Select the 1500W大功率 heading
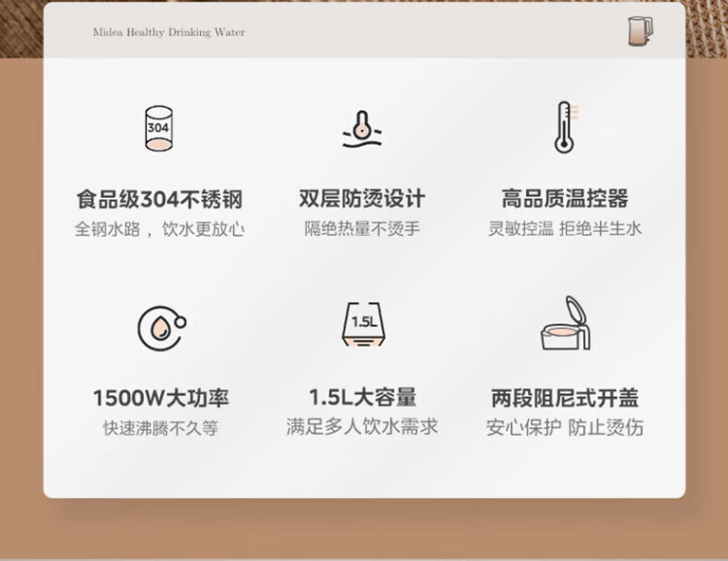This screenshot has height=561, width=728. pos(161,398)
